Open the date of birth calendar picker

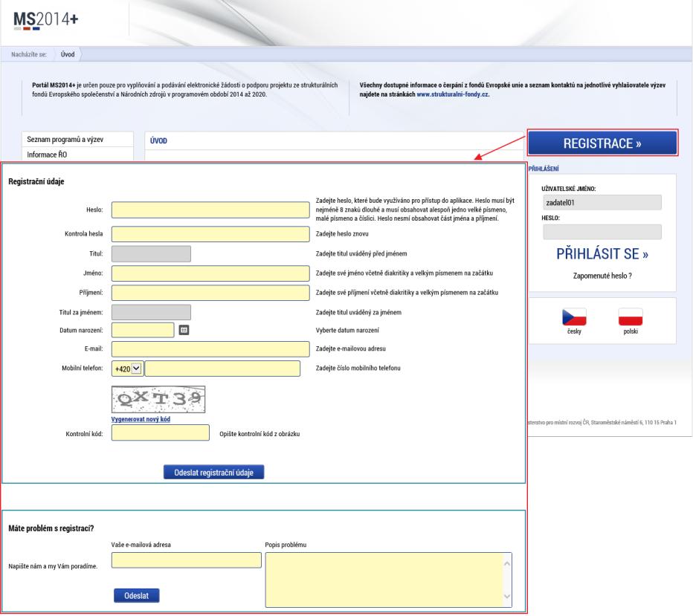pyautogui.click(x=184, y=330)
